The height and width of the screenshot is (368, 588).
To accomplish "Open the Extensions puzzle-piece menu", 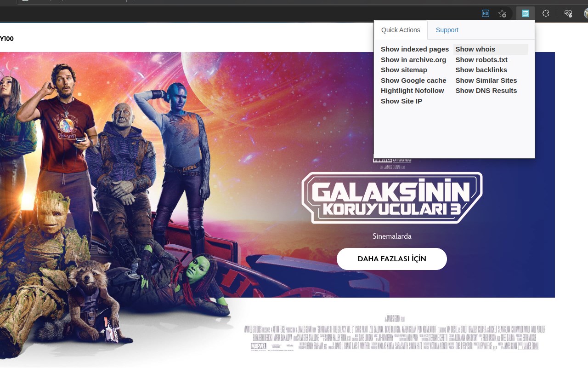I will point(546,13).
